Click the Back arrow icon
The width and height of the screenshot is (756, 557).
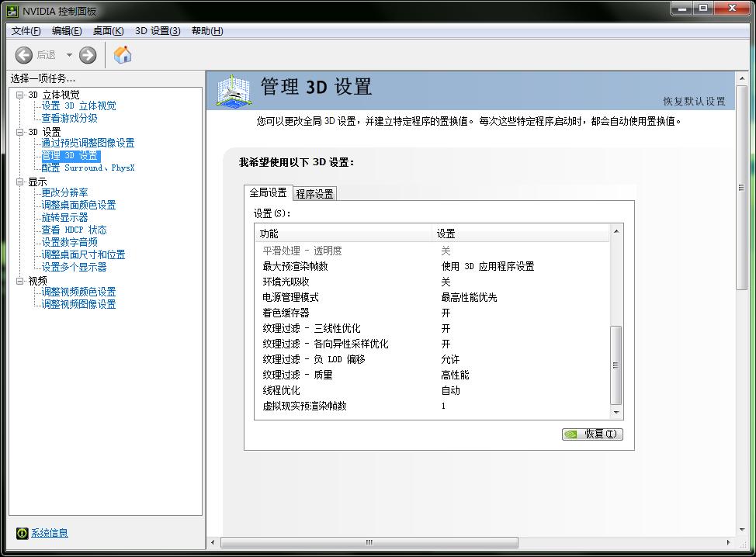(x=24, y=54)
